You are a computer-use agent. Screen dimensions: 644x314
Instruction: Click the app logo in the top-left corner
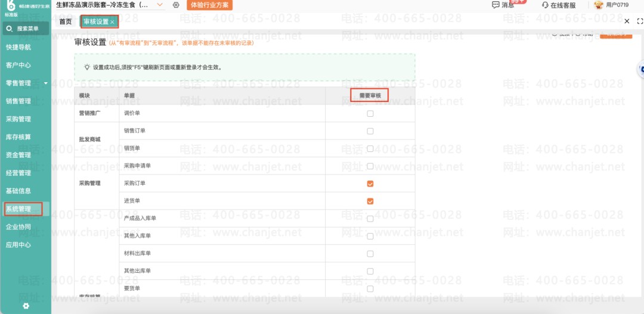click(x=10, y=6)
